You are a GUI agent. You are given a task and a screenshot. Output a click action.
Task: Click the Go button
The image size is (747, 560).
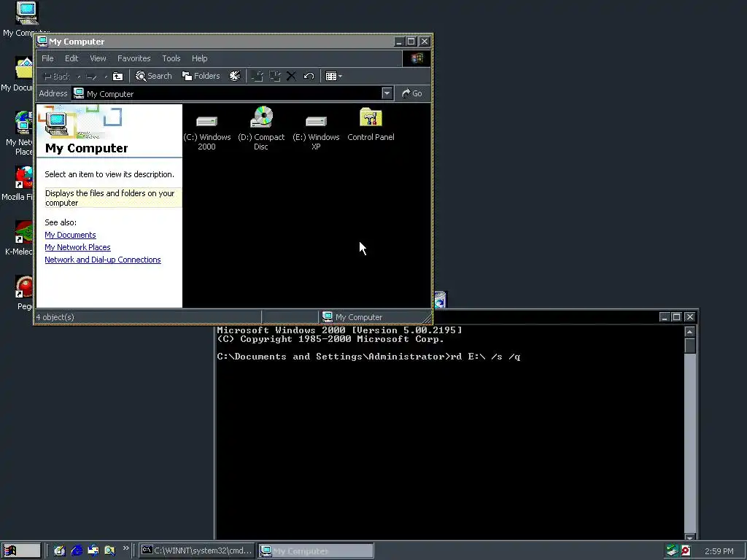412,93
